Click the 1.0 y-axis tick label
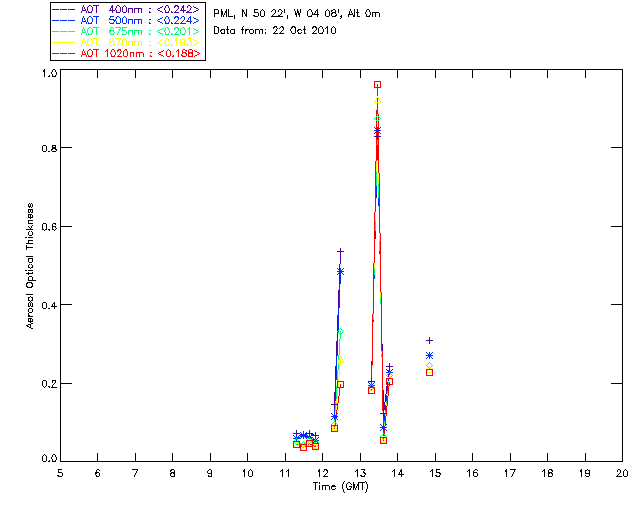The image size is (640, 512). coord(49,73)
